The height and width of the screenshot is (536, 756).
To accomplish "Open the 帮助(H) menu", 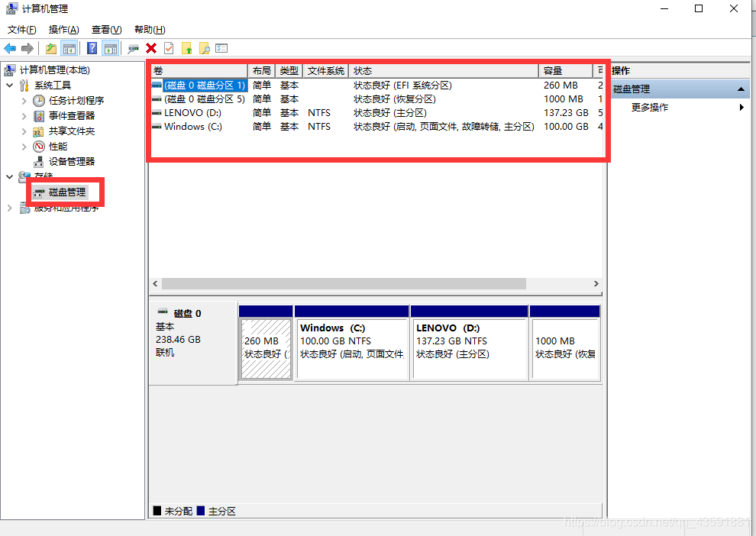I will coord(150,30).
